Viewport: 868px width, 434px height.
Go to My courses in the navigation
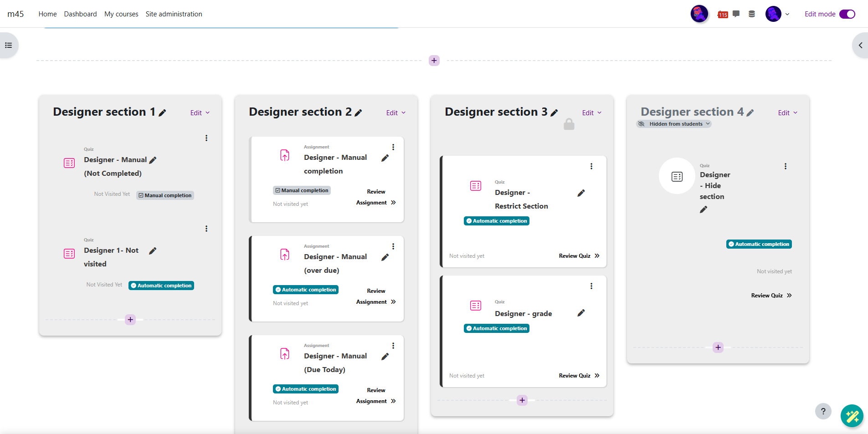point(121,14)
